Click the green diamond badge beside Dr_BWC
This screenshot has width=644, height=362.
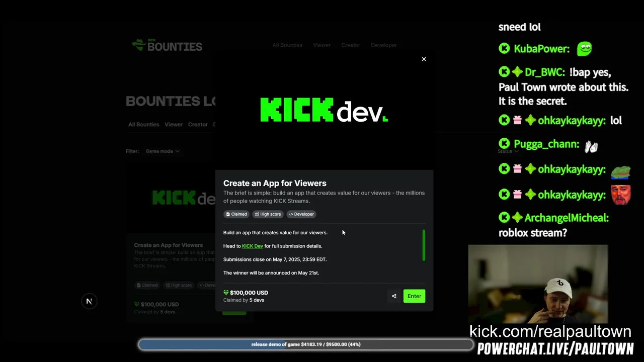pos(517,72)
